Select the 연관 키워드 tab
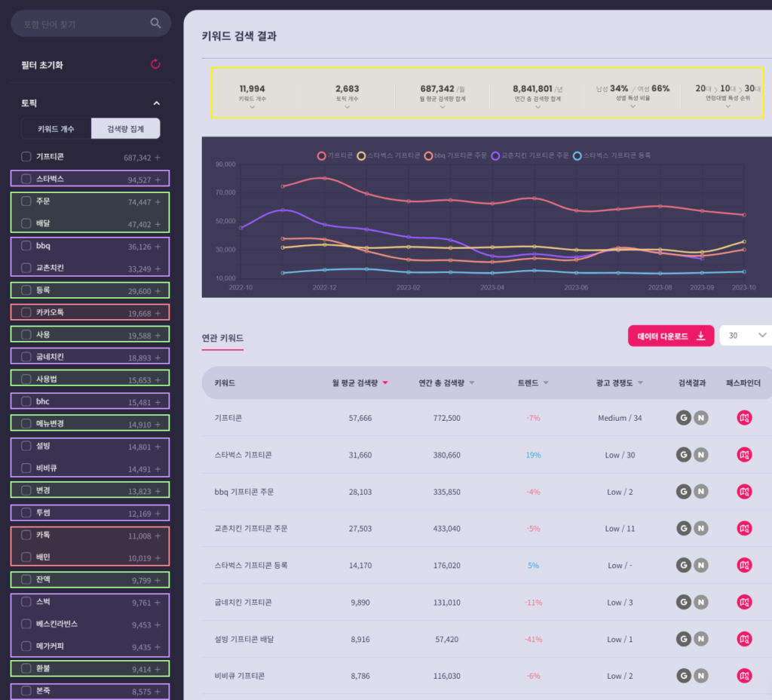The image size is (772, 700). coord(222,338)
